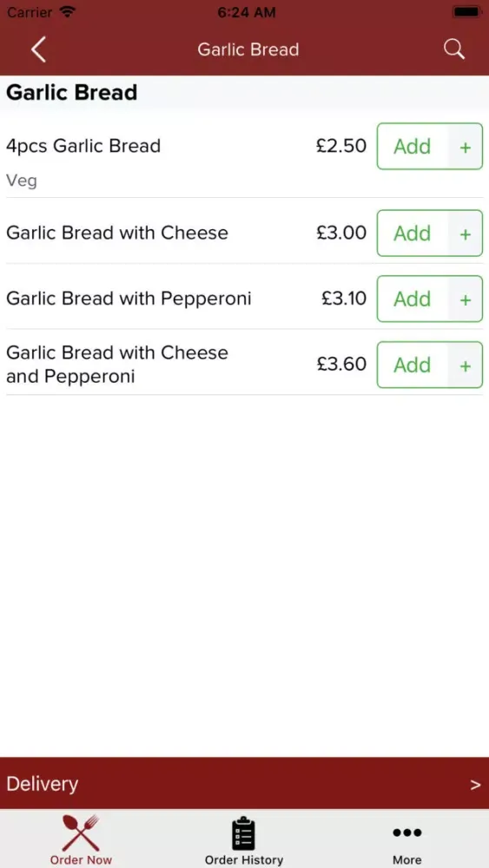Switch to Order History tab label
Viewport: 489px width, 868px height.
coord(244,859)
